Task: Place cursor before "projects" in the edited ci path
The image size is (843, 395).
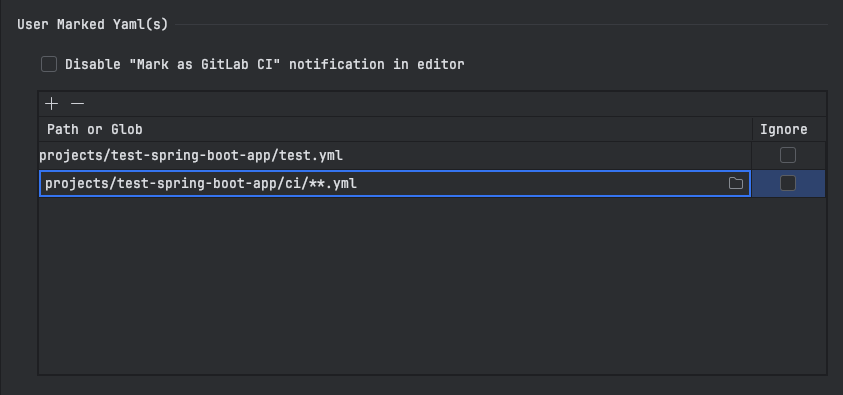Action: click(45, 184)
